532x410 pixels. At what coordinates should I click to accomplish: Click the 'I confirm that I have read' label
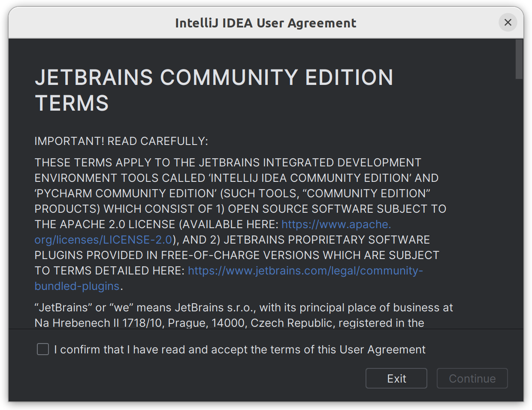point(240,350)
